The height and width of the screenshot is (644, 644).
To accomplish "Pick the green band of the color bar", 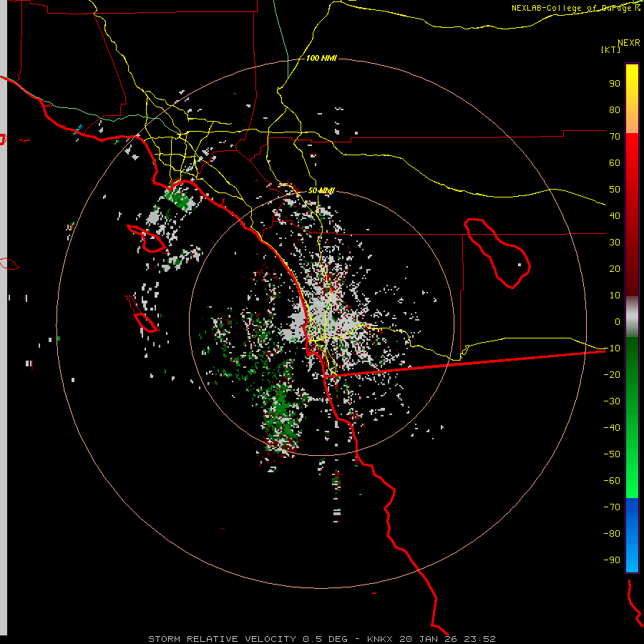I will [632, 417].
